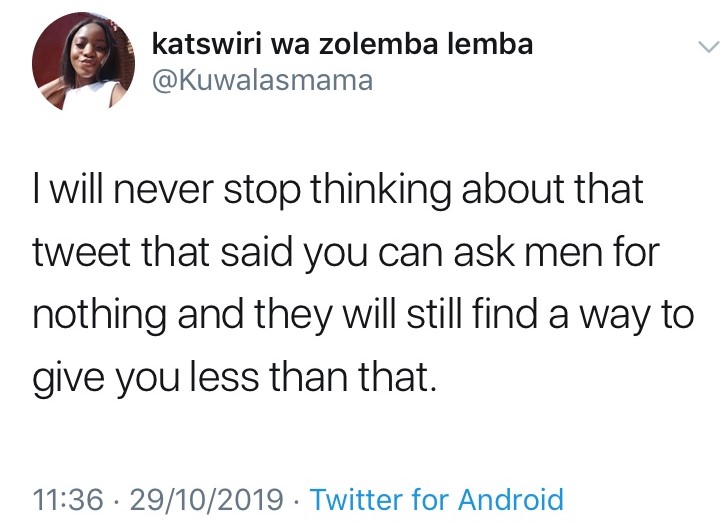Viewport: 726px width, 524px height.
Task: Click the @Kuwalasmama handle
Action: (261, 80)
